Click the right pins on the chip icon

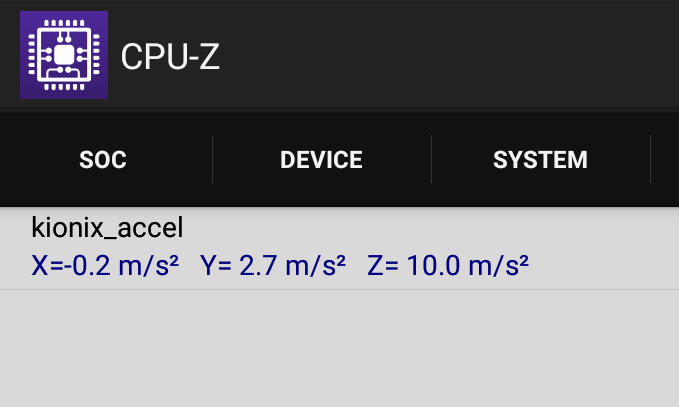coord(96,55)
